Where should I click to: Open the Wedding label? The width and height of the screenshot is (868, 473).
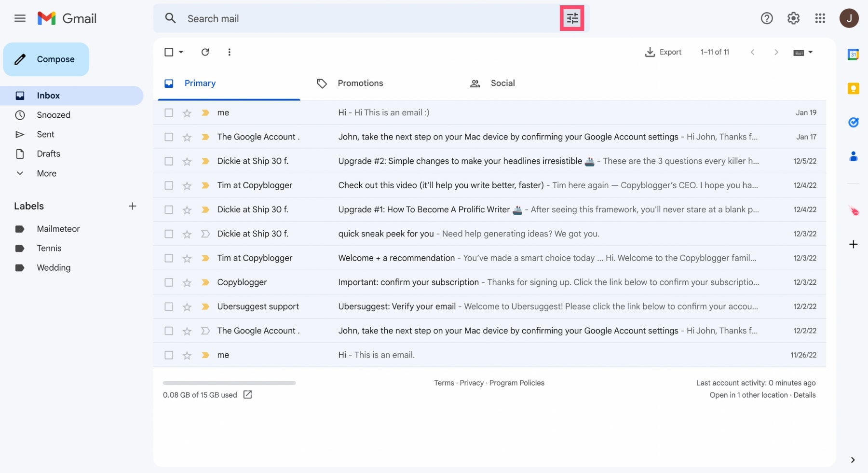(54, 267)
